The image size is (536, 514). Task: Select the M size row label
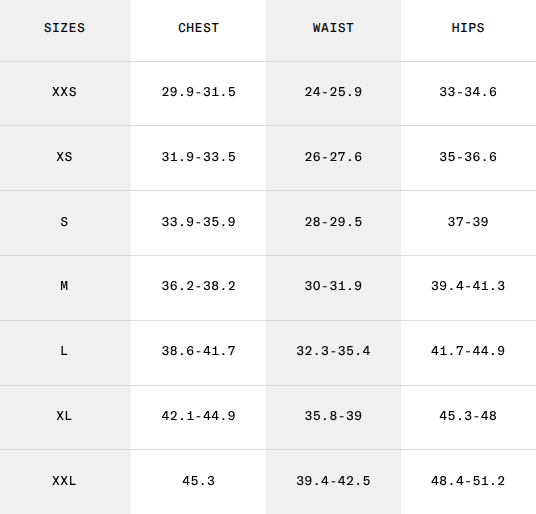pos(64,285)
